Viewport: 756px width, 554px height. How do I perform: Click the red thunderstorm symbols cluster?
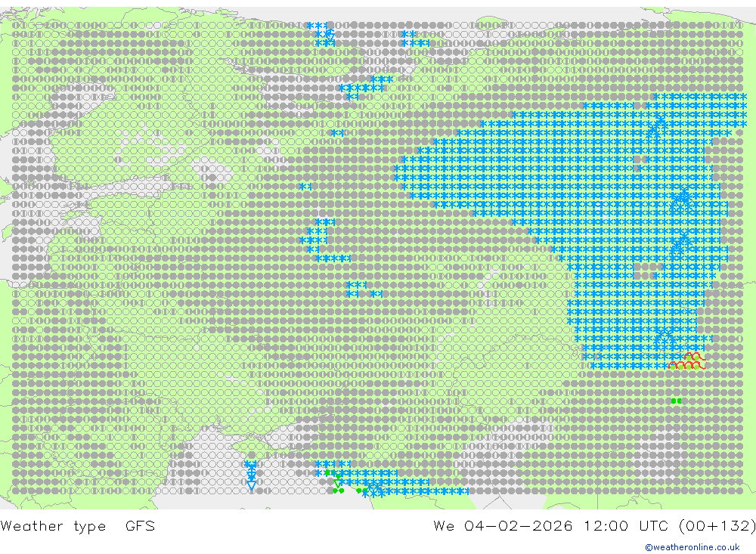pos(689,361)
